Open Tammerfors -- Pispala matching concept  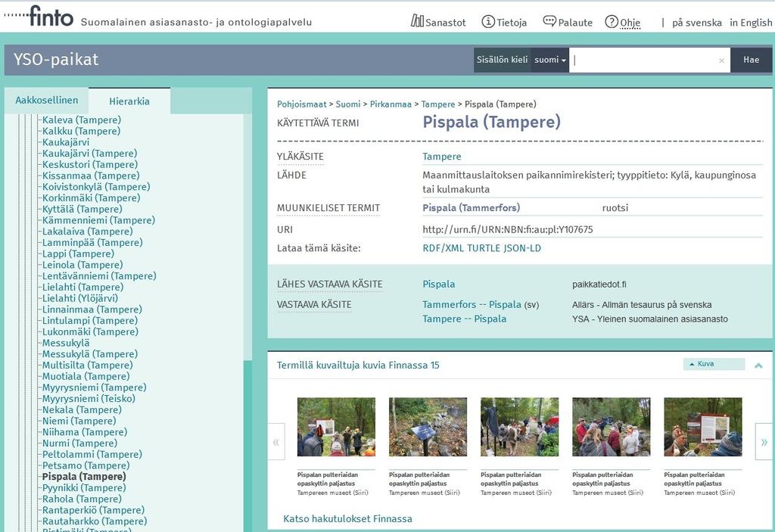pyautogui.click(x=472, y=304)
